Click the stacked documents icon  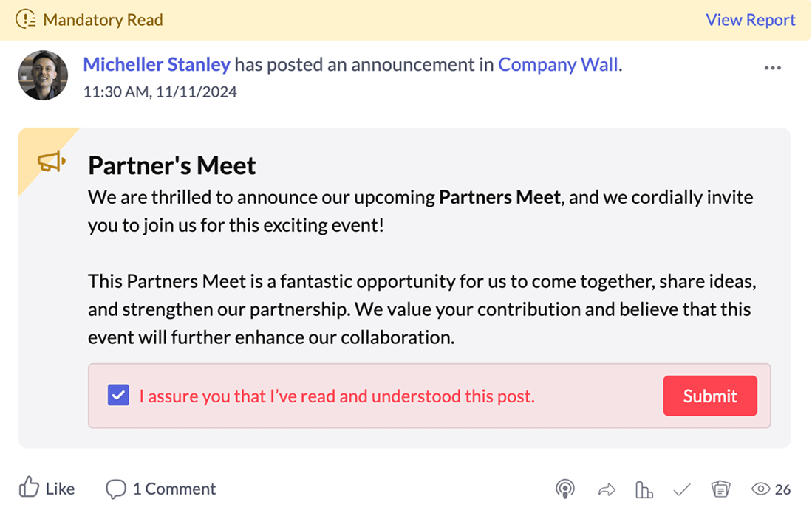click(x=720, y=489)
